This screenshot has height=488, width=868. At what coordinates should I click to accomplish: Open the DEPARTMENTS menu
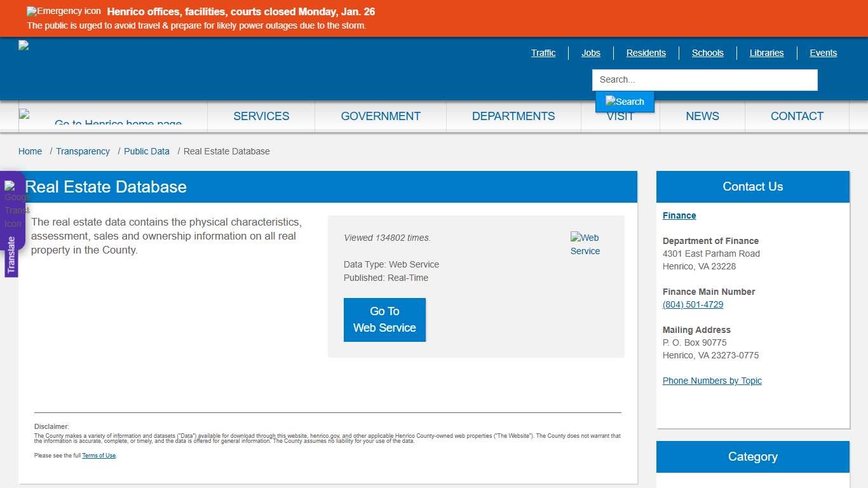pyautogui.click(x=513, y=116)
